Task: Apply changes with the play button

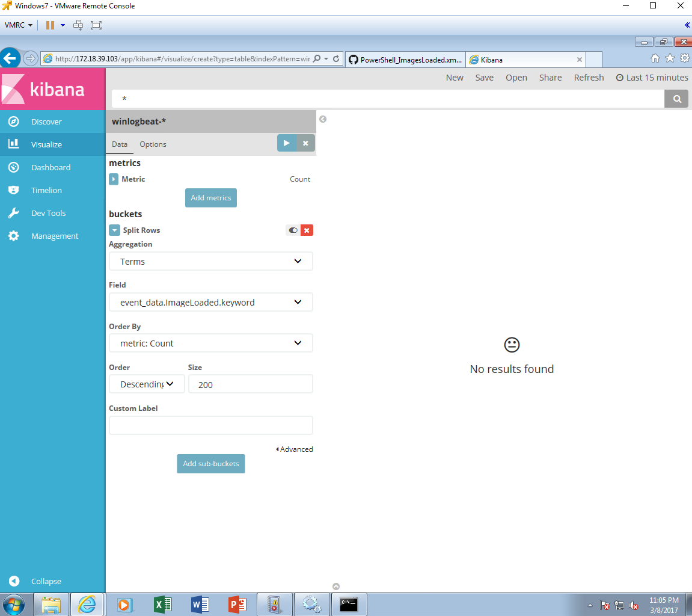Action: coord(286,143)
